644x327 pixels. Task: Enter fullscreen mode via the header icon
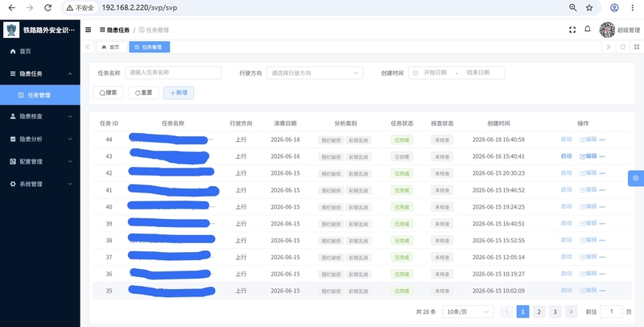572,30
